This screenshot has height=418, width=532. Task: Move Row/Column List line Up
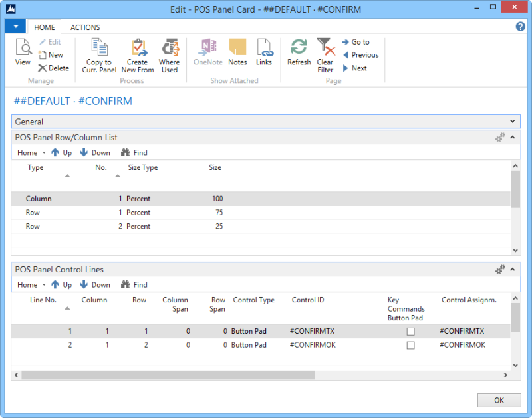[x=61, y=153]
